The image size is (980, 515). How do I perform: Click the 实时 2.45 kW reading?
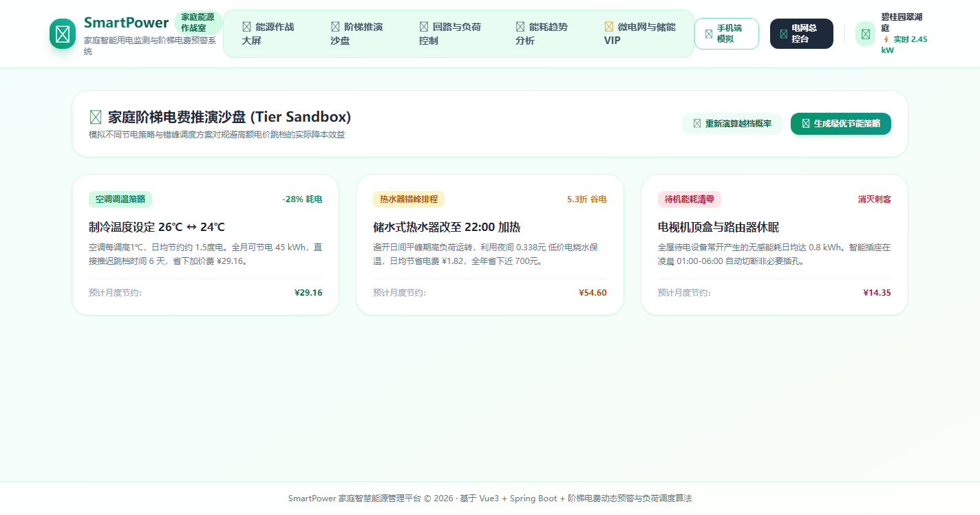904,45
